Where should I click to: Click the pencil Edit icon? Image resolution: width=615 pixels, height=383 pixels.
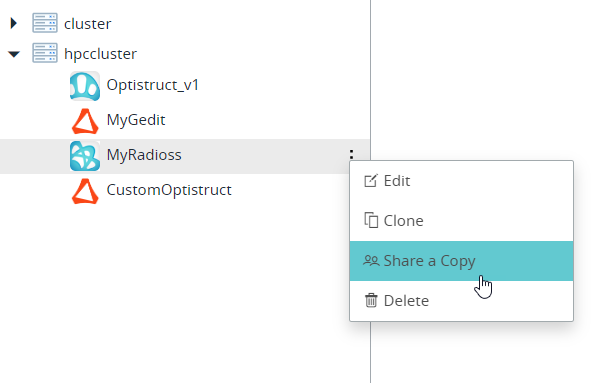(371, 181)
